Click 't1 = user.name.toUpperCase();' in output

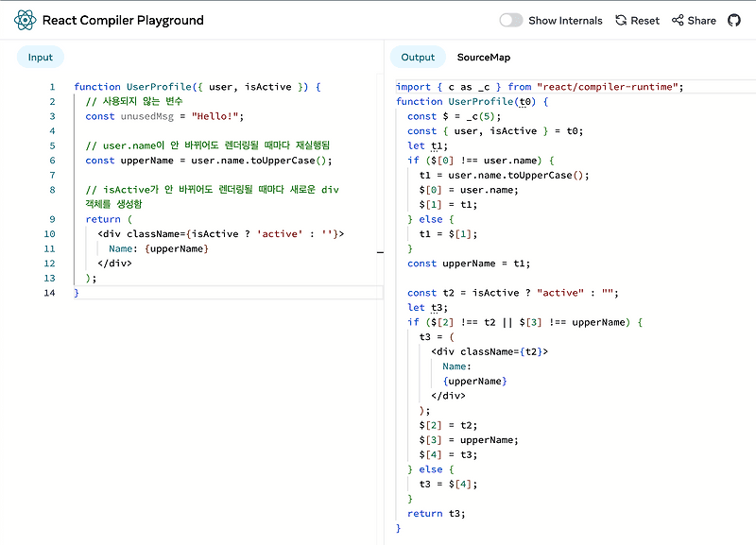pos(505,175)
